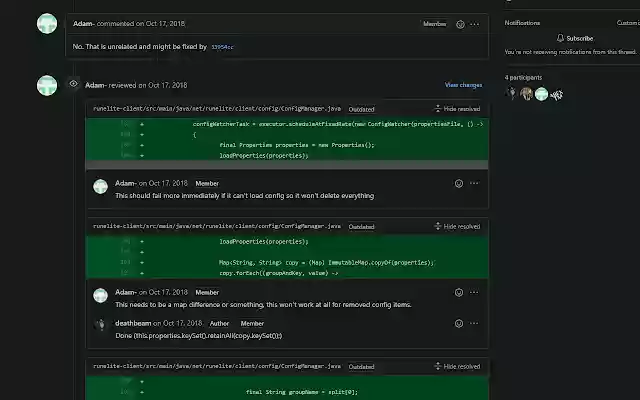Viewport: 640px width, 400px height.
Task: Click the review eye icon
Action: pyautogui.click(x=73, y=84)
